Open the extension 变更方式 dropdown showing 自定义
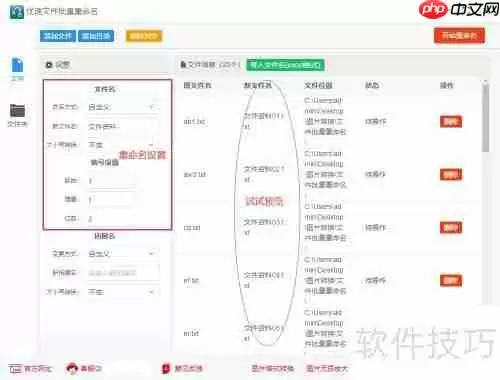500x380 pixels. coord(123,254)
